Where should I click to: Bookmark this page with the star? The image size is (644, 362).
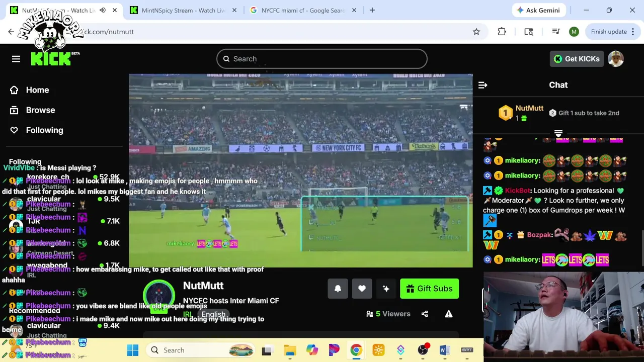[476, 32]
